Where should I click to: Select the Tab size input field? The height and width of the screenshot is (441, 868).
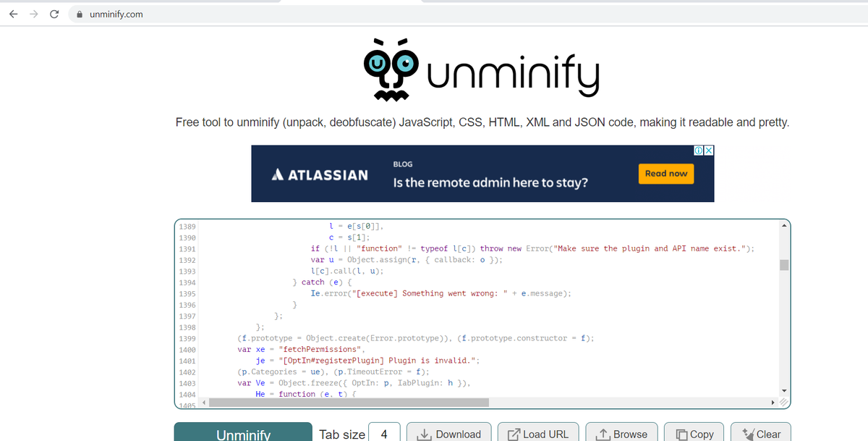coord(384,433)
